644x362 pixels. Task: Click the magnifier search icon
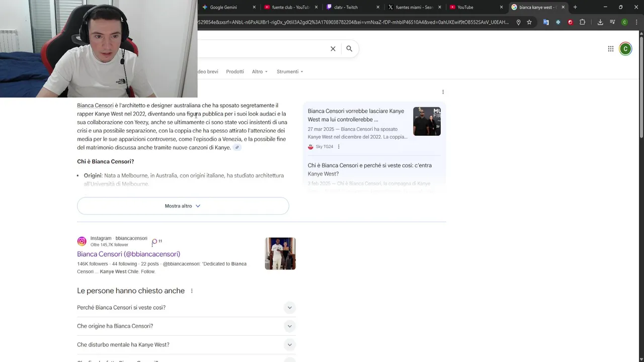tap(349, 49)
